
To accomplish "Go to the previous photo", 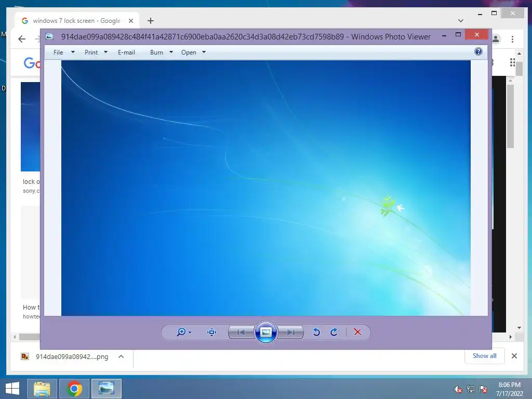I will click(241, 332).
